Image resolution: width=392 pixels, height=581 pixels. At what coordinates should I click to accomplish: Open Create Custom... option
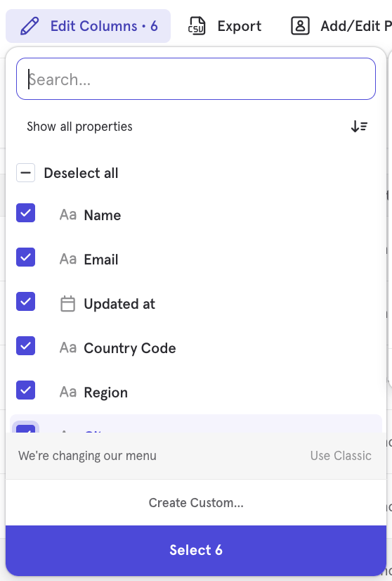196,502
